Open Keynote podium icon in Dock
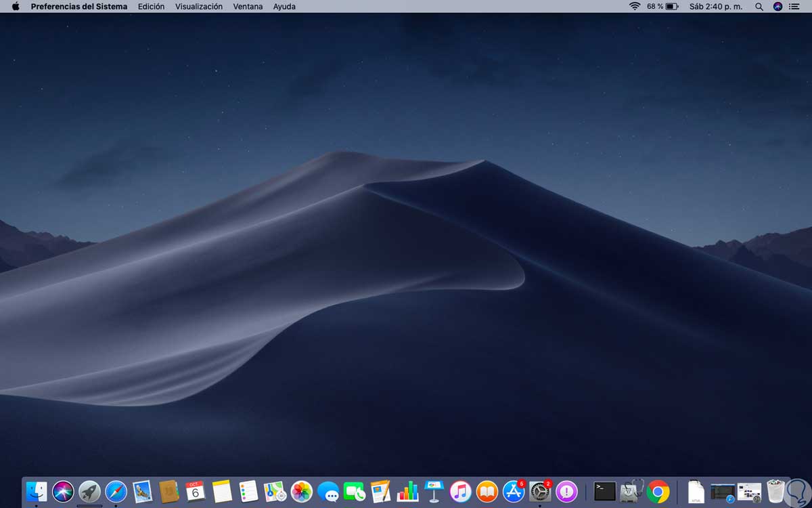Screen dimensions: 812x508 tap(434, 492)
